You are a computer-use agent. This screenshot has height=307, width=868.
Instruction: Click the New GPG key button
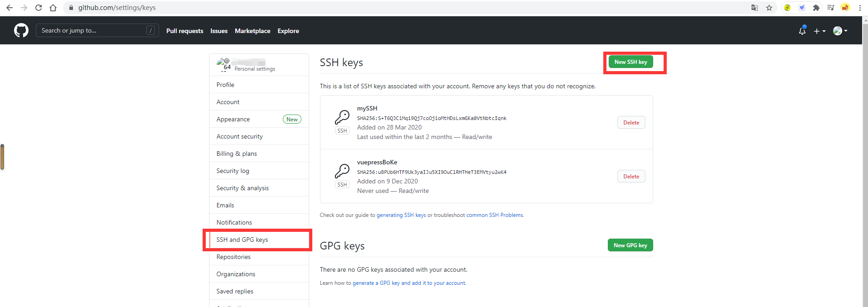(630, 245)
